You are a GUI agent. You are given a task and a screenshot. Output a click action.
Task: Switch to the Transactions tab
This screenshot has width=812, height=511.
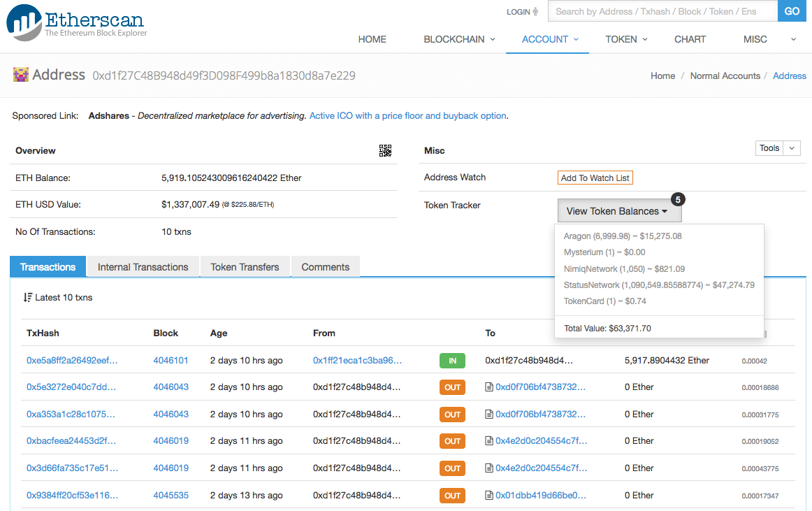point(48,267)
